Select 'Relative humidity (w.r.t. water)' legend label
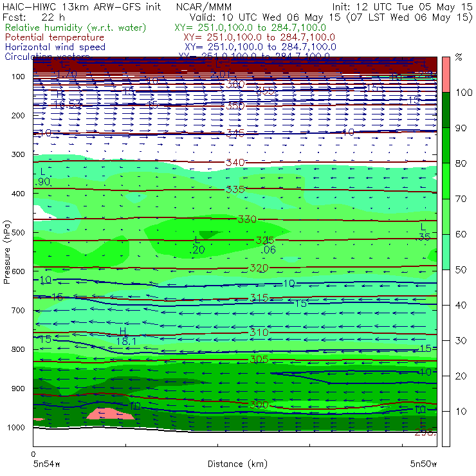The width and height of the screenshot is (476, 476). pyautogui.click(x=76, y=28)
